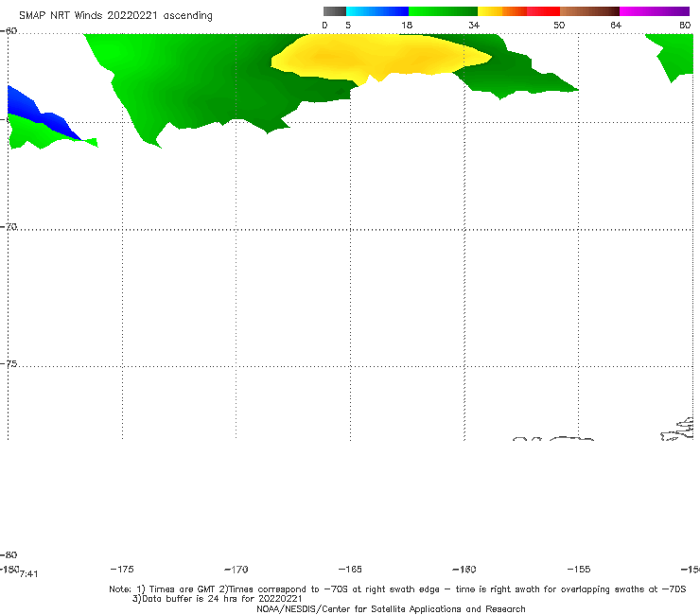
Task: Click the NOAA/NESDIS Center for Satellite Applications credit
Action: point(391,608)
